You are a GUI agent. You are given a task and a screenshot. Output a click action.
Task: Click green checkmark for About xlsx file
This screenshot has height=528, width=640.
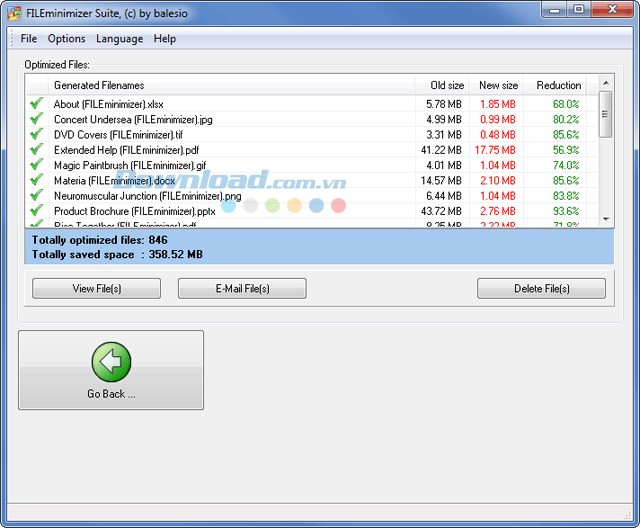(36, 103)
